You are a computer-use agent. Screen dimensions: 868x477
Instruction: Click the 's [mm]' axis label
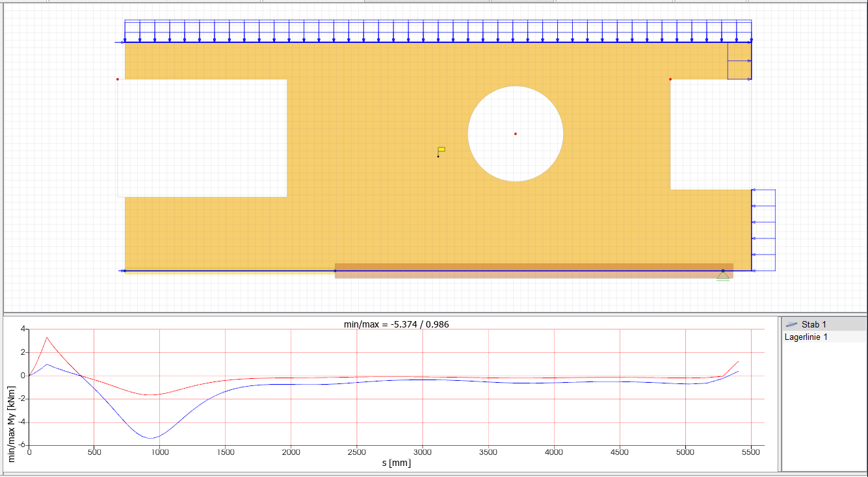(x=396, y=463)
